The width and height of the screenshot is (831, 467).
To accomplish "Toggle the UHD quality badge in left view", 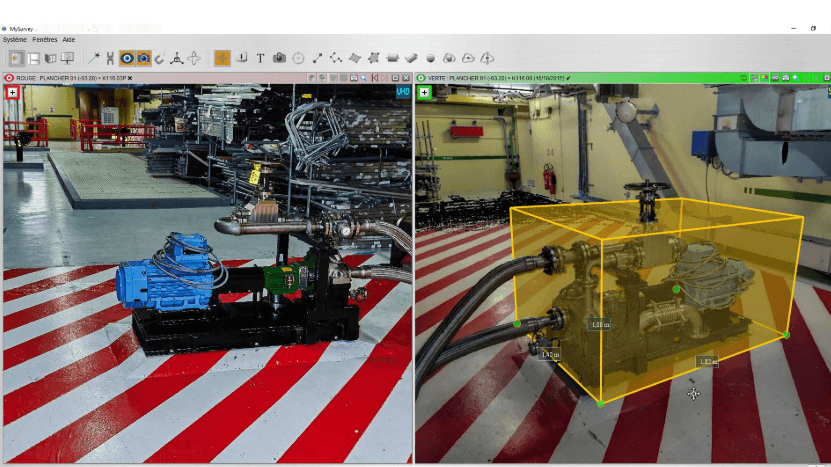I will [403, 91].
